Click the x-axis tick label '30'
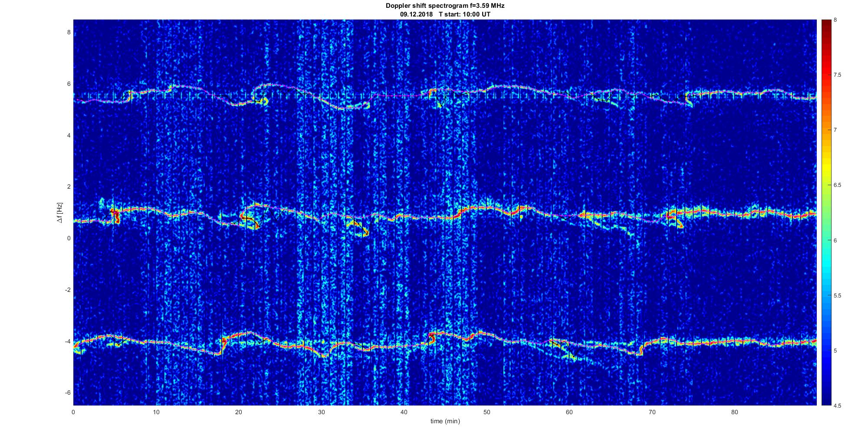Screen dimensions: 868x435 click(x=321, y=412)
